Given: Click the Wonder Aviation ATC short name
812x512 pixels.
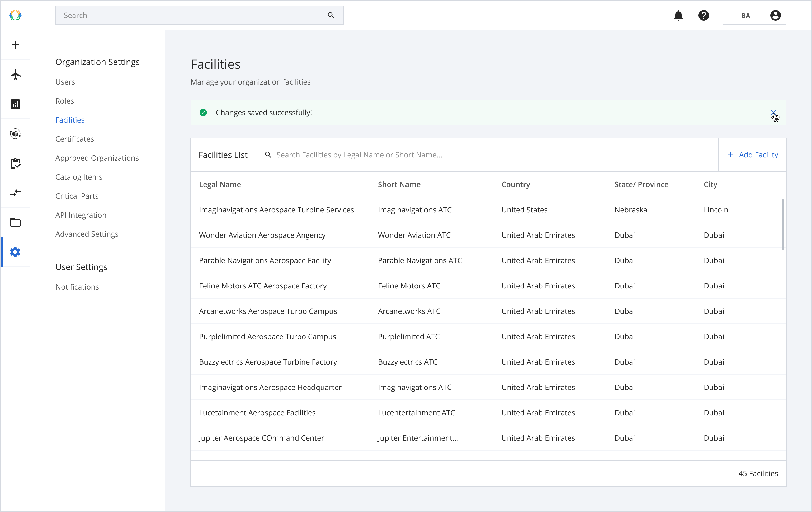Looking at the screenshot, I should (x=414, y=235).
